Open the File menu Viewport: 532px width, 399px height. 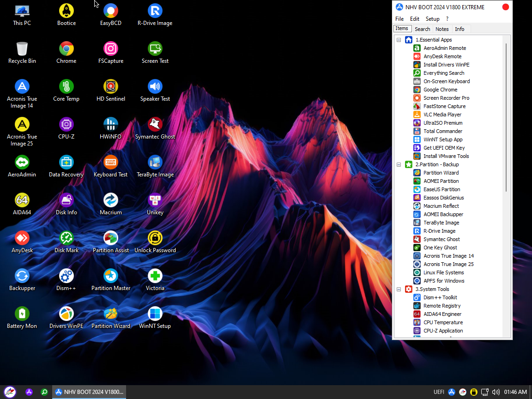click(399, 19)
